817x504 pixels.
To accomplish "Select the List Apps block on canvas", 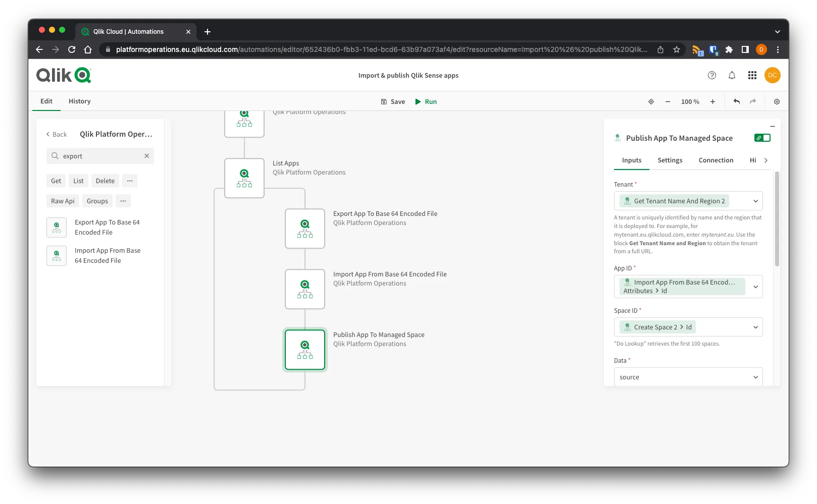I will 244,178.
